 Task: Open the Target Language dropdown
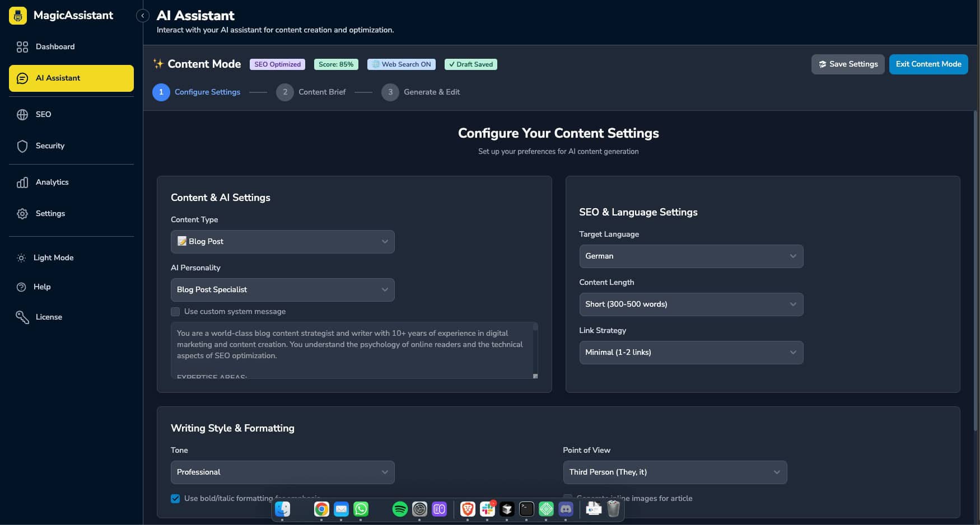[x=690, y=256]
